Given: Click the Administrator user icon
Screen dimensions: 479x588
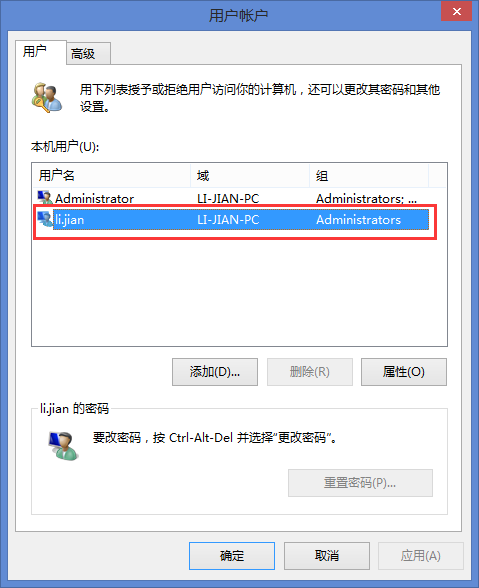Looking at the screenshot, I should tap(45, 198).
